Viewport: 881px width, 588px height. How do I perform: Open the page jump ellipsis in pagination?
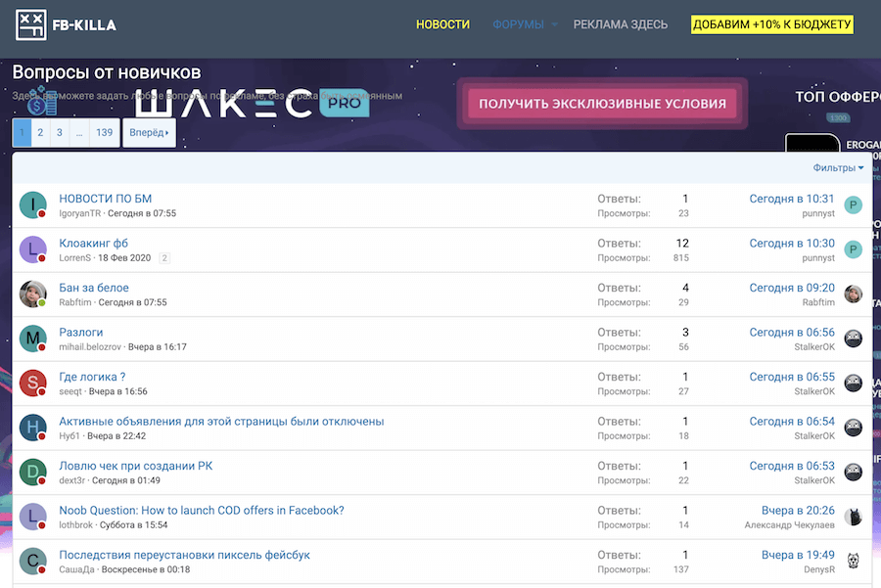[x=79, y=132]
